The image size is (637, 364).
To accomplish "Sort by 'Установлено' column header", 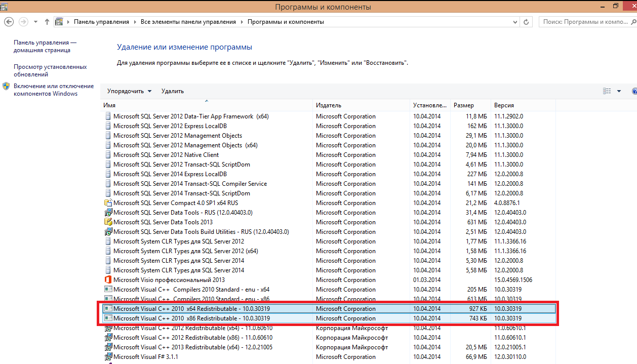I will 430,105.
